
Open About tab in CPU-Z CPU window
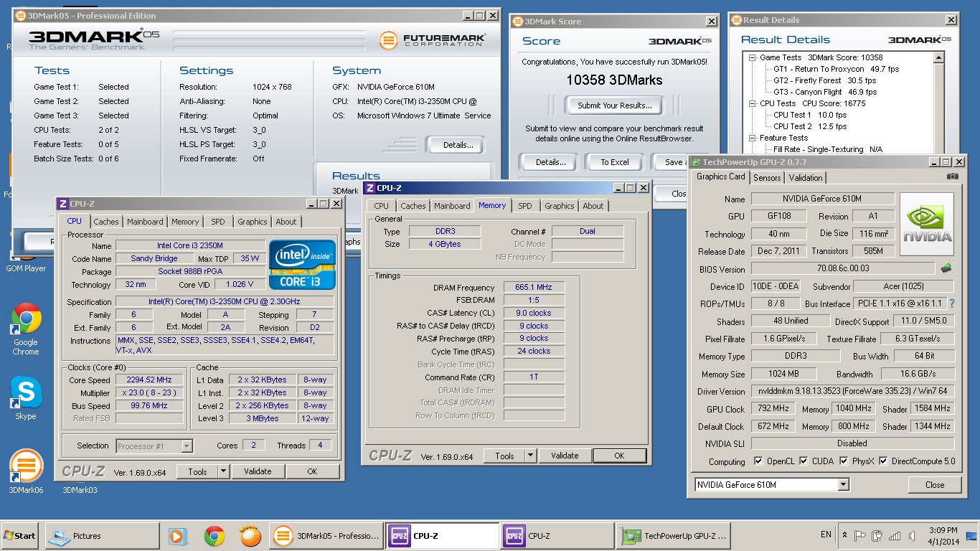coord(286,222)
